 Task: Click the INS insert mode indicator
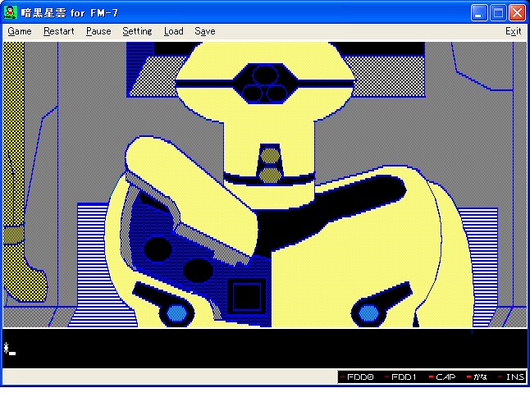[512, 377]
